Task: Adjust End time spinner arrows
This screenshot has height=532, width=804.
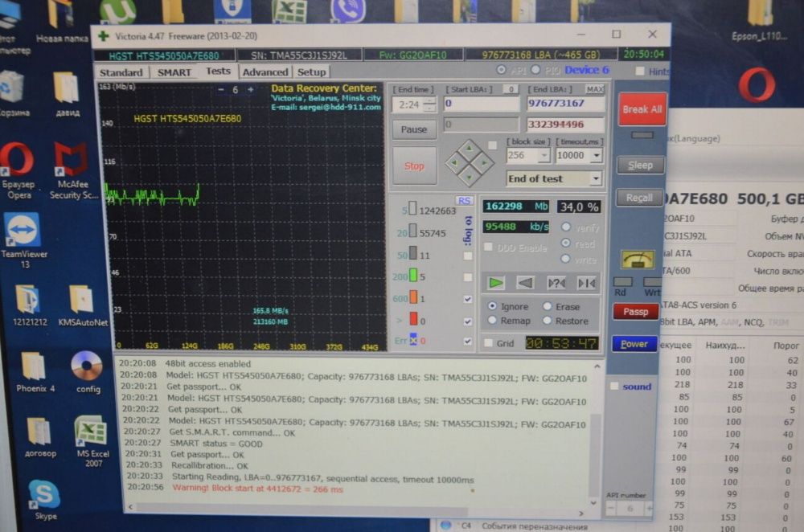Action: [x=429, y=104]
